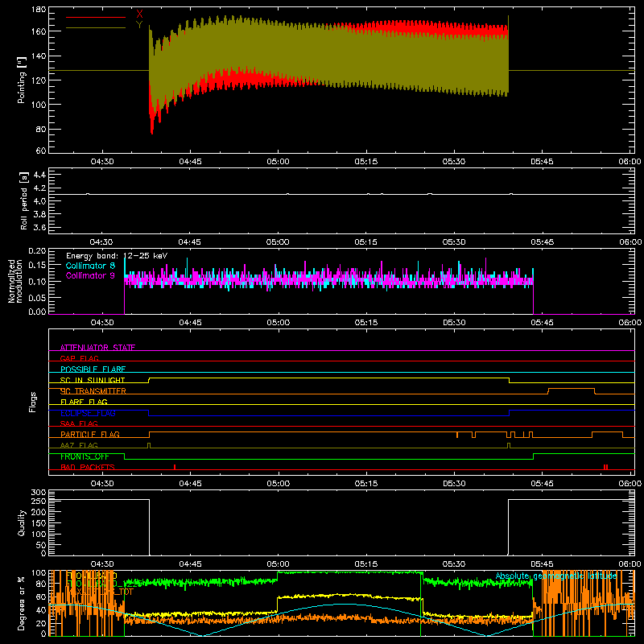
Task: Click the AAZ_FLAG pulse near 04:38
Action: (x=149, y=445)
